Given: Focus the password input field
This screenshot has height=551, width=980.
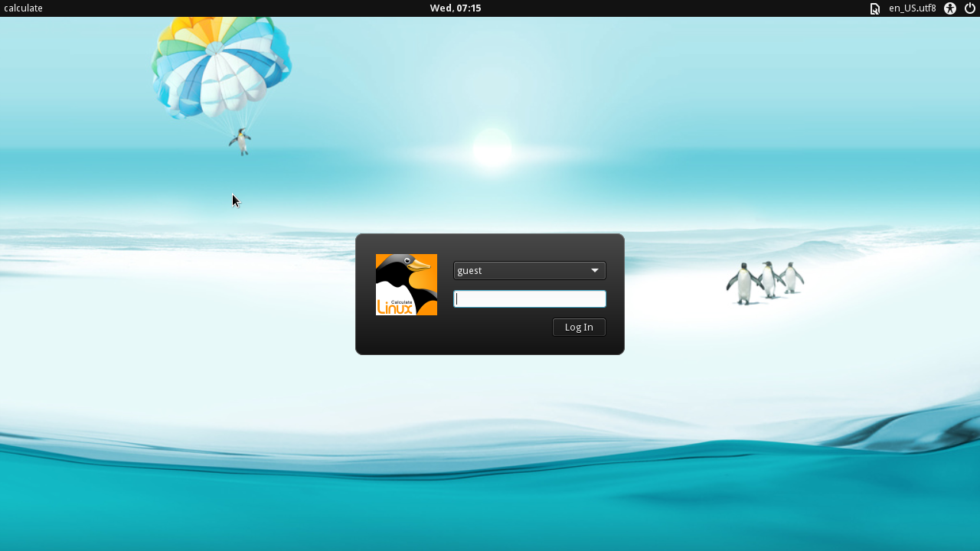Looking at the screenshot, I should click(530, 299).
